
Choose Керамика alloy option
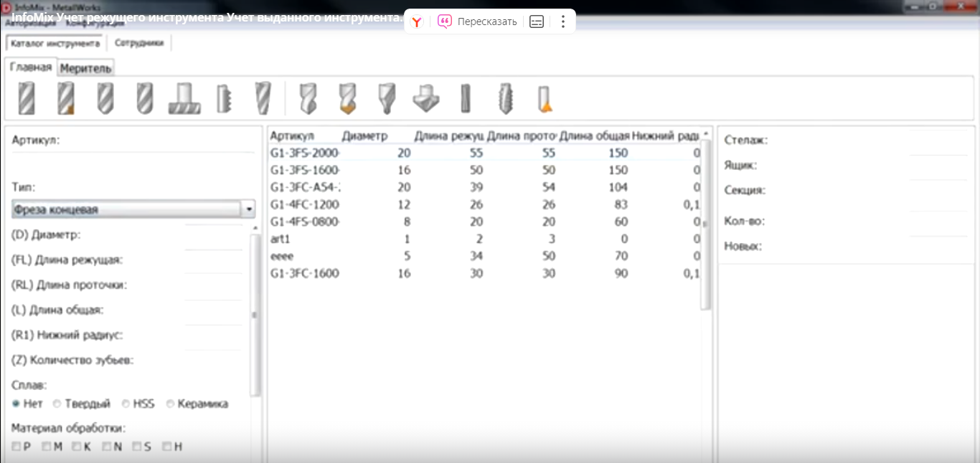tap(171, 404)
